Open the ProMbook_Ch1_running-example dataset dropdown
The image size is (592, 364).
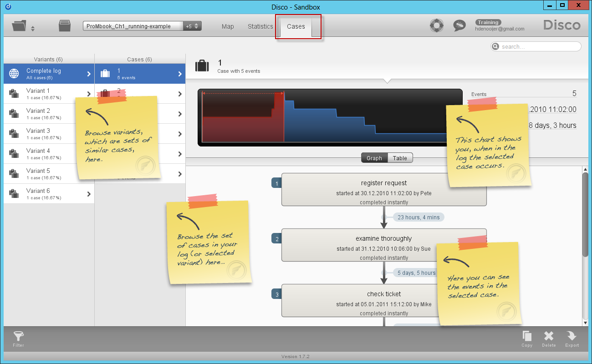pos(142,26)
